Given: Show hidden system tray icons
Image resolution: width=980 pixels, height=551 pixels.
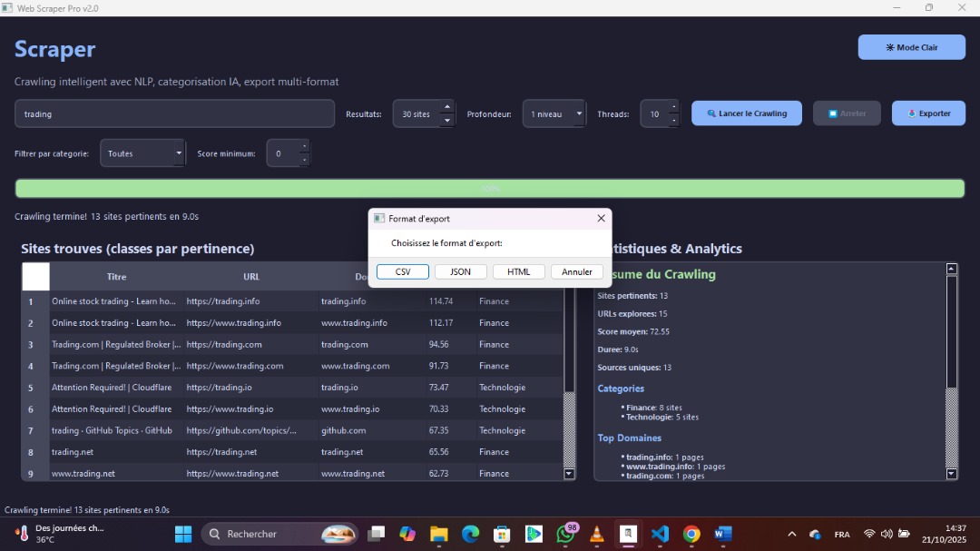Looking at the screenshot, I should [x=791, y=534].
